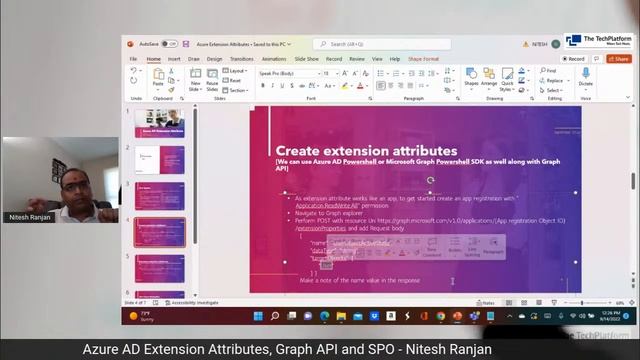Screen dimensions: 640x360
Task: Toggle Underline formatting
Action: click(282, 86)
